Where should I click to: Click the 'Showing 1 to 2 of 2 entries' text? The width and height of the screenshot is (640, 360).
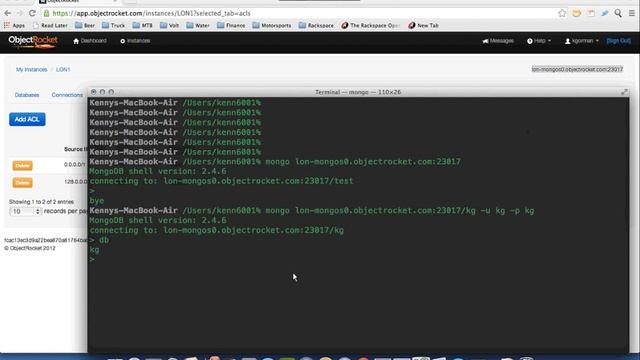[41, 202]
